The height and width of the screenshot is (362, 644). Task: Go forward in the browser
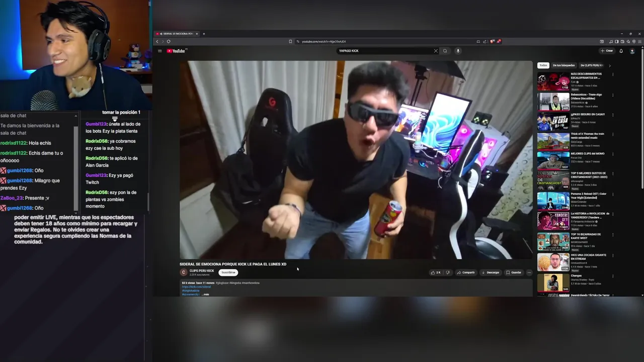pos(163,41)
